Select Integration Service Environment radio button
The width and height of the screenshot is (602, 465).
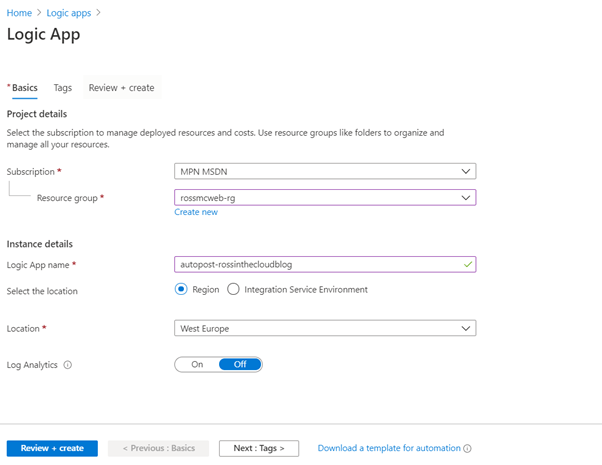pyautogui.click(x=233, y=289)
